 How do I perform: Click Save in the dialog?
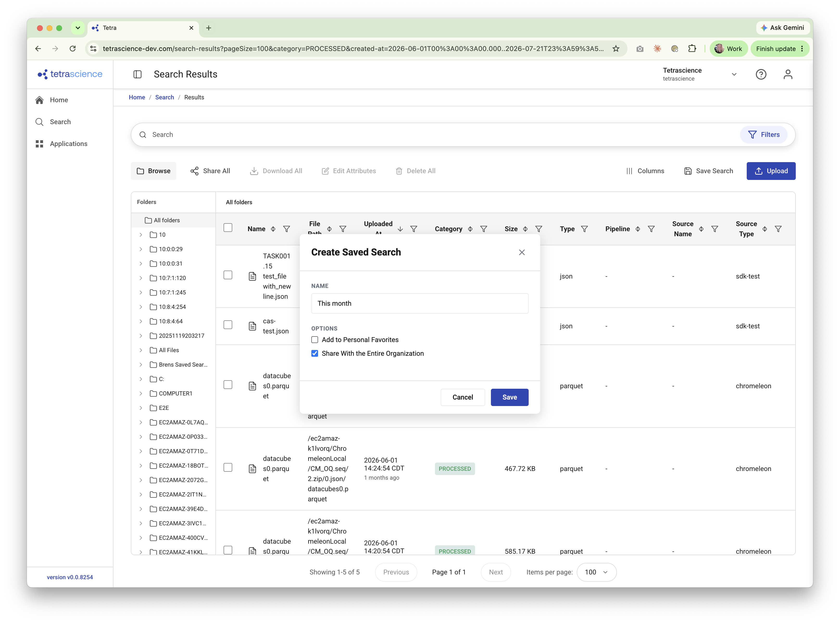(x=509, y=397)
